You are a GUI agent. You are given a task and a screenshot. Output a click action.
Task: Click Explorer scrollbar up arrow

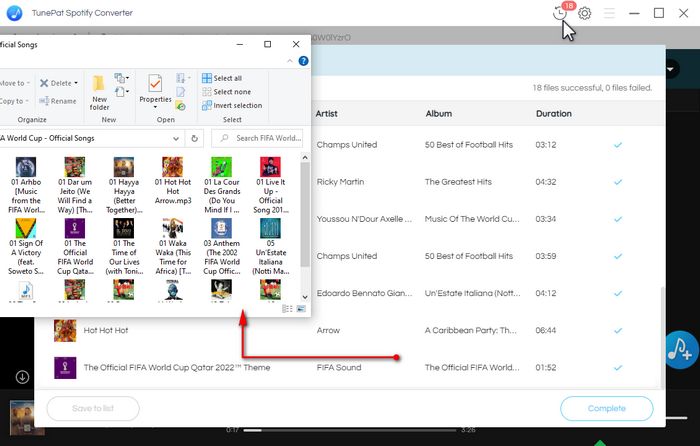click(305, 158)
